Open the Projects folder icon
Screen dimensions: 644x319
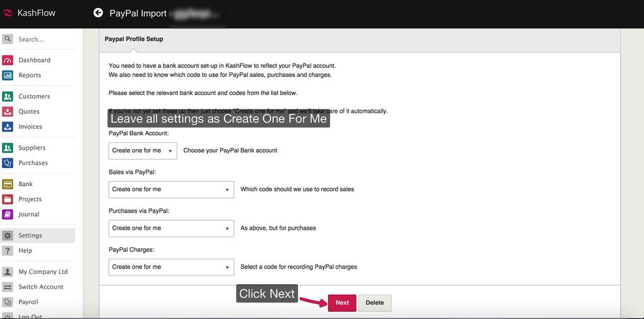(x=8, y=199)
